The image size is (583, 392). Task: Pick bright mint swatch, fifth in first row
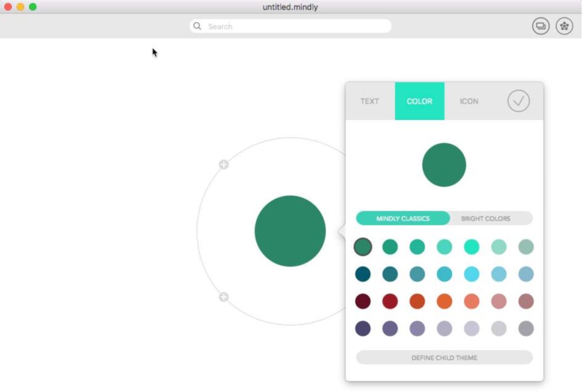471,247
